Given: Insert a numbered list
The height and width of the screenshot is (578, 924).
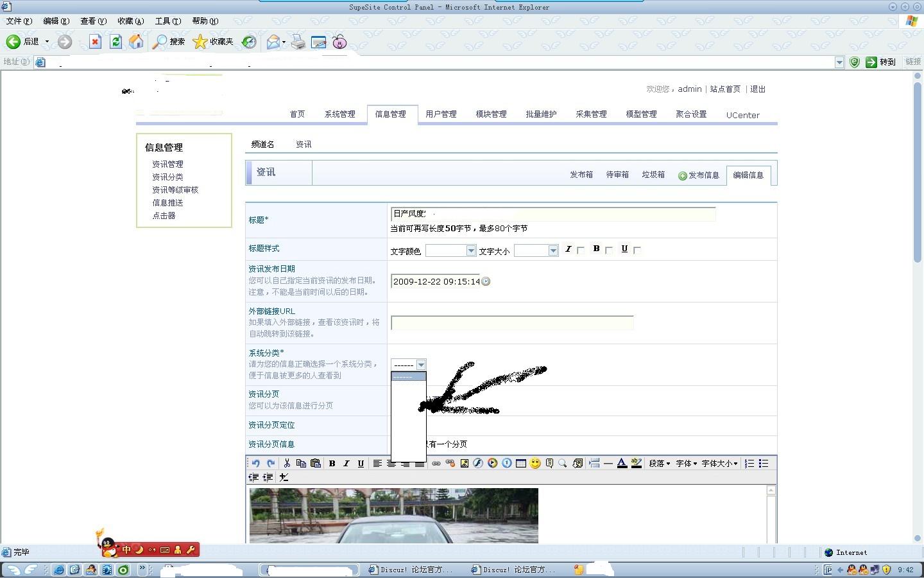Looking at the screenshot, I should pos(749,463).
